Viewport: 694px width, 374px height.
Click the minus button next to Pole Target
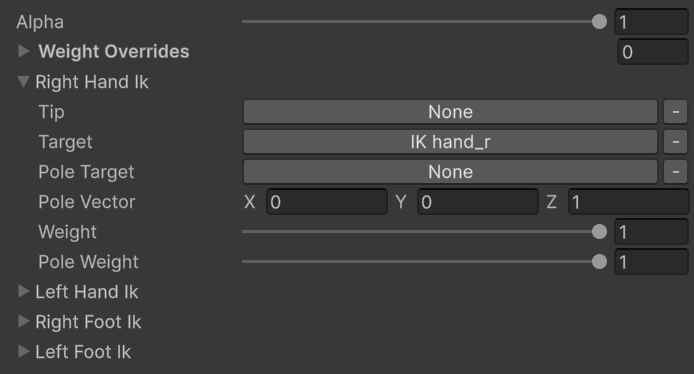tap(675, 172)
